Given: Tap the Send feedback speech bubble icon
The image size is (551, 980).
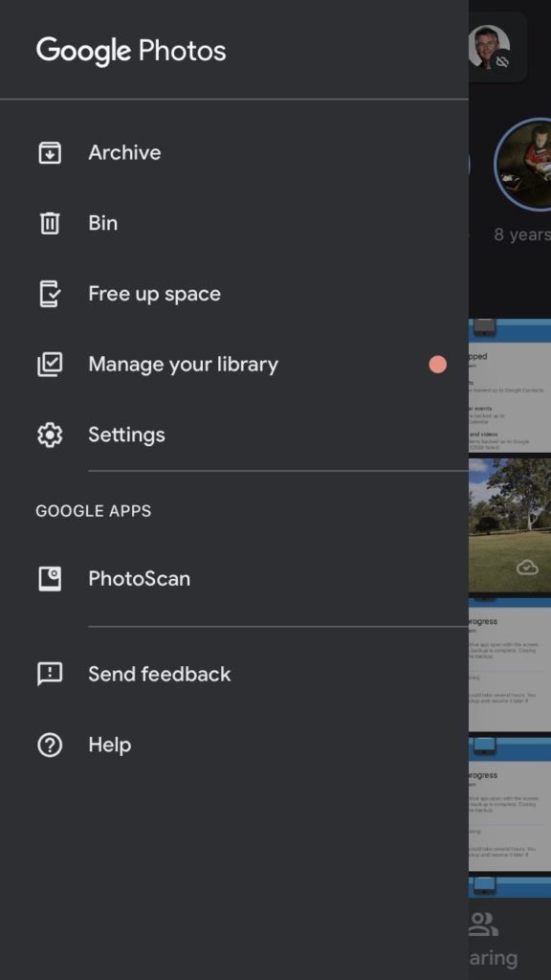Looking at the screenshot, I should pos(50,675).
